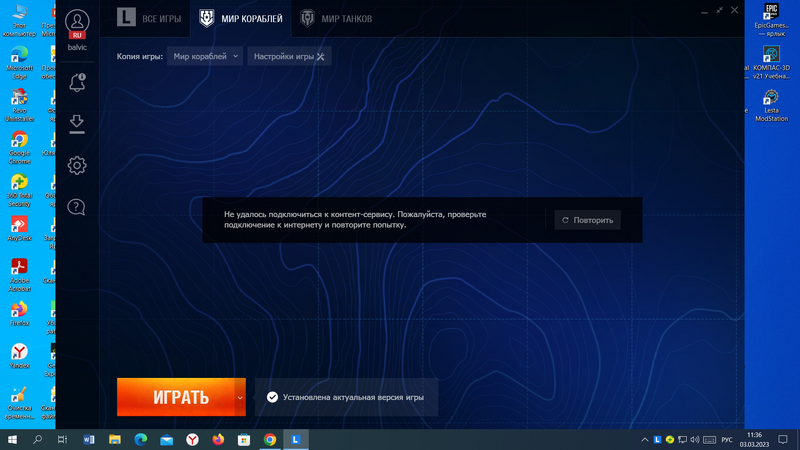Switch to the Мир танков tab
The image size is (800, 450).
coord(337,18)
